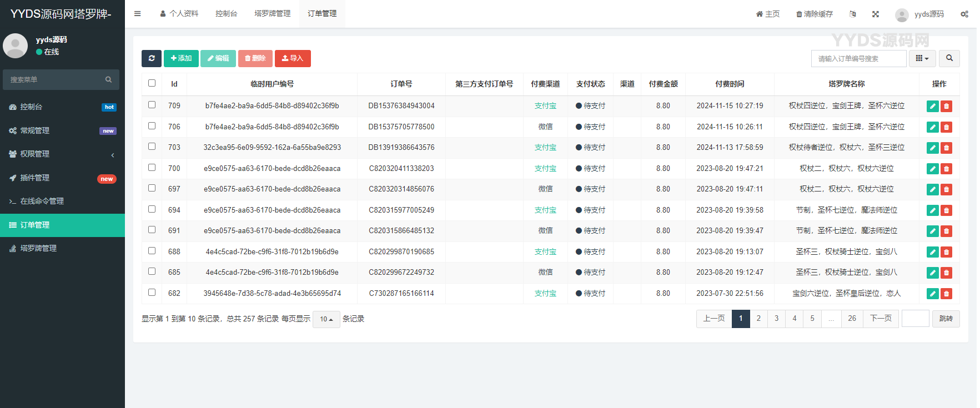Switch to the 塔罗牌管理 top tab
The image size is (980, 408).
272,14
